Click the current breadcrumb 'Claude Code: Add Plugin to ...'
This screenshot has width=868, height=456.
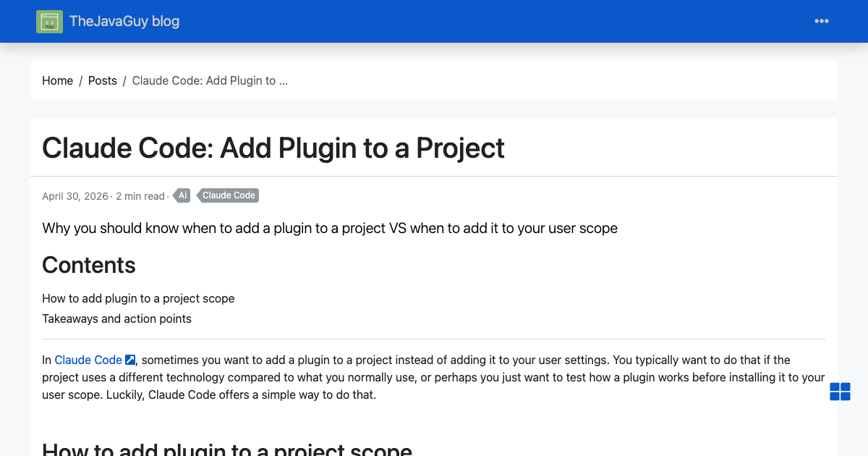(210, 80)
